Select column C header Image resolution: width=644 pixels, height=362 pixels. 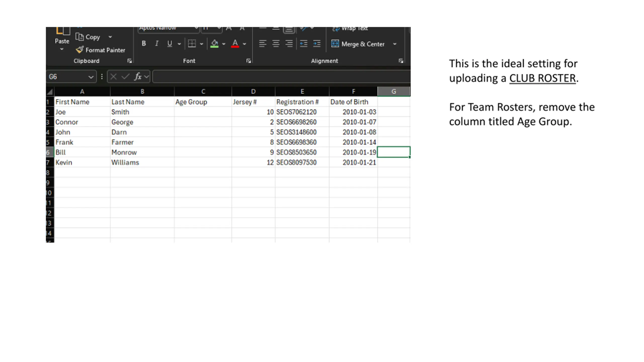pyautogui.click(x=203, y=92)
